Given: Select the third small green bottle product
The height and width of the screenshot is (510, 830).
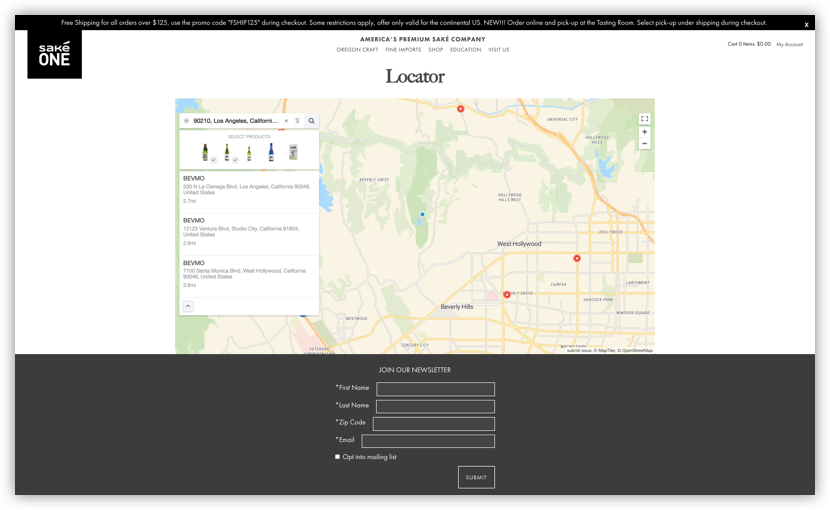Looking at the screenshot, I should point(249,154).
